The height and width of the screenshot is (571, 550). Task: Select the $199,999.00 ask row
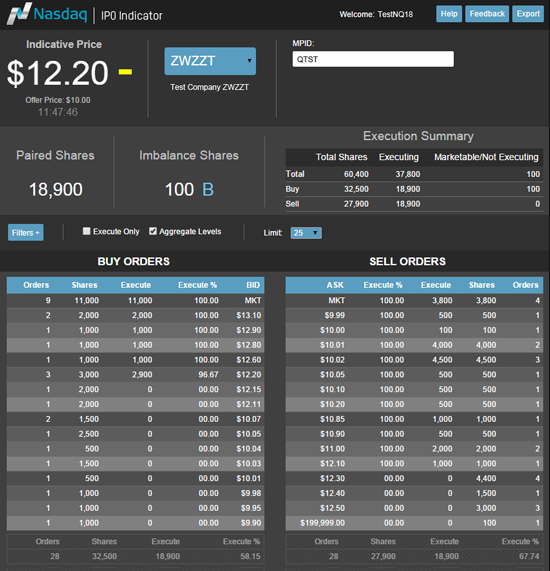[x=414, y=523]
